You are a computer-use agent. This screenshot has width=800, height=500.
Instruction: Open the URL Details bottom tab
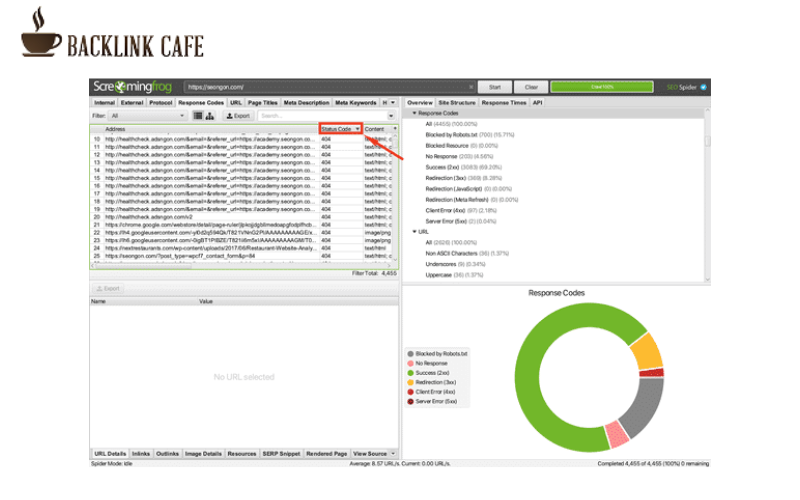pyautogui.click(x=110, y=454)
